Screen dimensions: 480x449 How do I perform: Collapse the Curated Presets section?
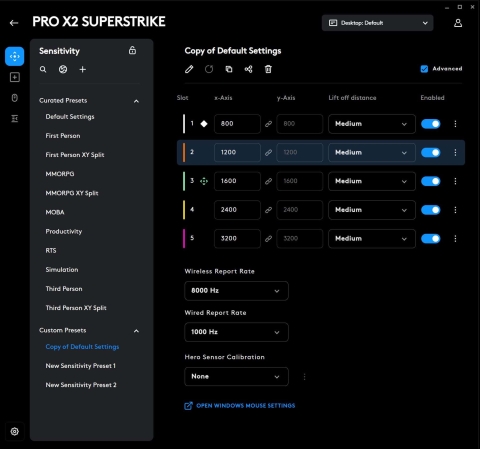[136, 101]
